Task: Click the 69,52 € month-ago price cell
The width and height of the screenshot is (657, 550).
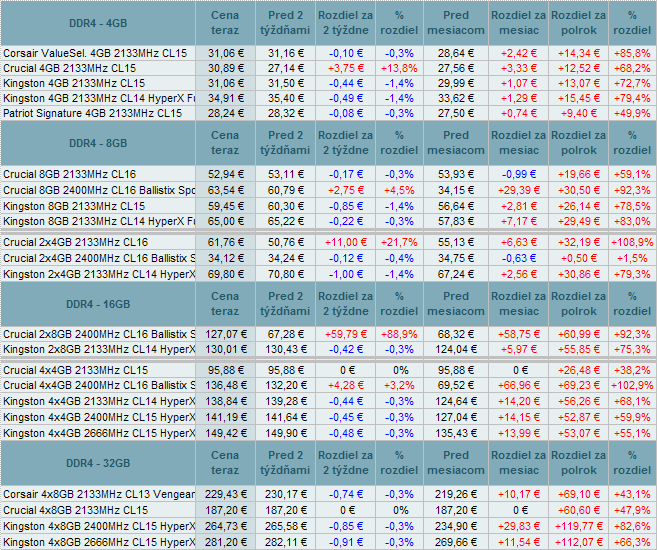Action: (x=456, y=385)
